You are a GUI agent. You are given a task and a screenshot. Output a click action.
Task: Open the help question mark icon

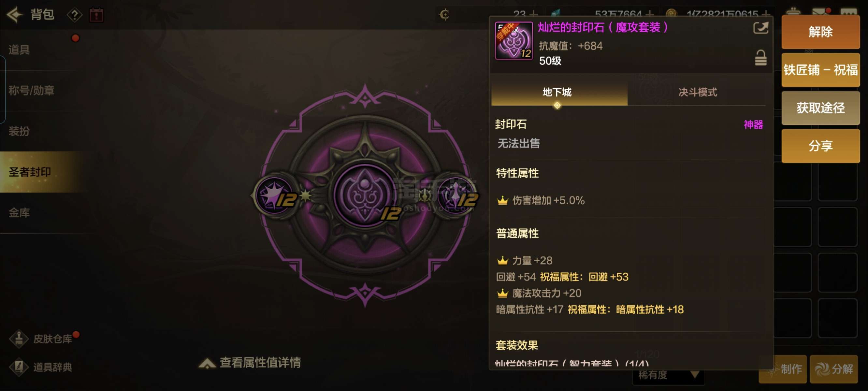coord(75,15)
